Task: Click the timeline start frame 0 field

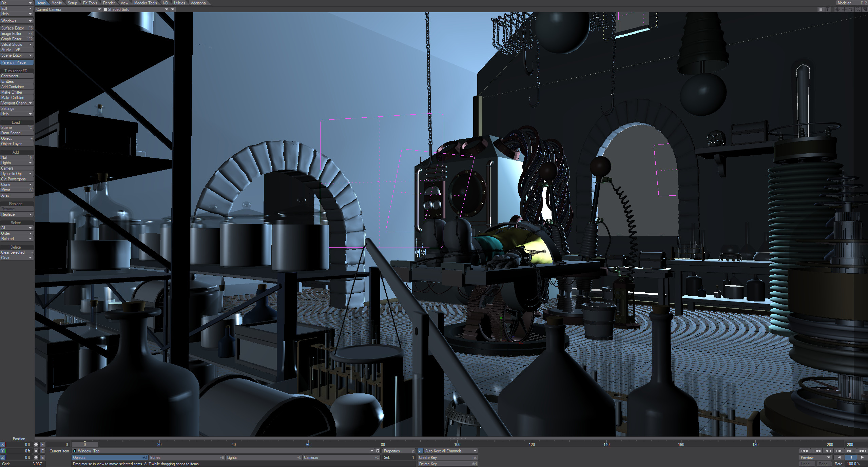Action: [58, 444]
